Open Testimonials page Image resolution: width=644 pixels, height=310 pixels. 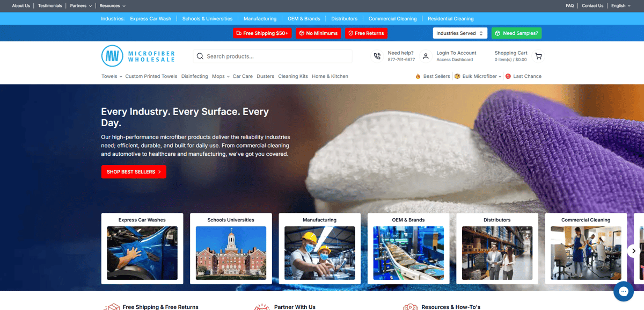(50, 6)
